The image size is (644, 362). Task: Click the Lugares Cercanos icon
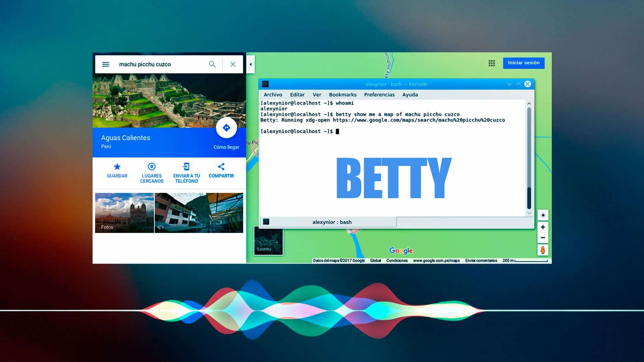[152, 167]
